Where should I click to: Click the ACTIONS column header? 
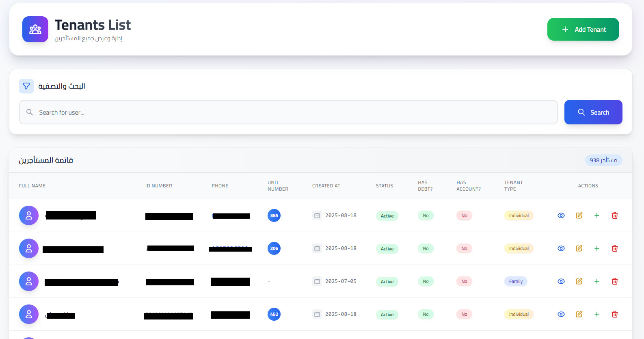[x=588, y=186]
